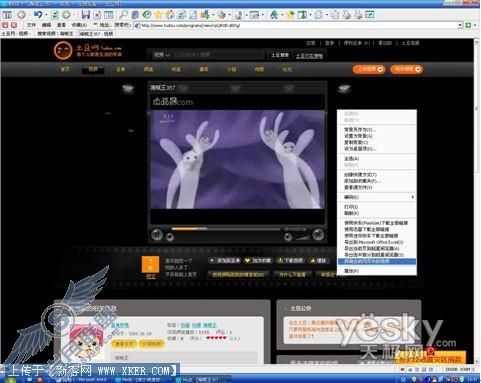This screenshot has height=383, width=481.
Task: Choose 属性(P) at the context menu bottom
Action: point(377,271)
